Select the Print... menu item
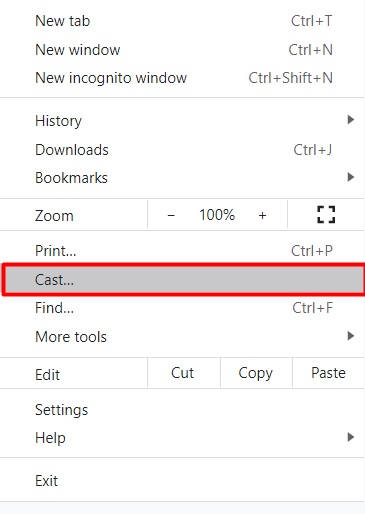 182,251
